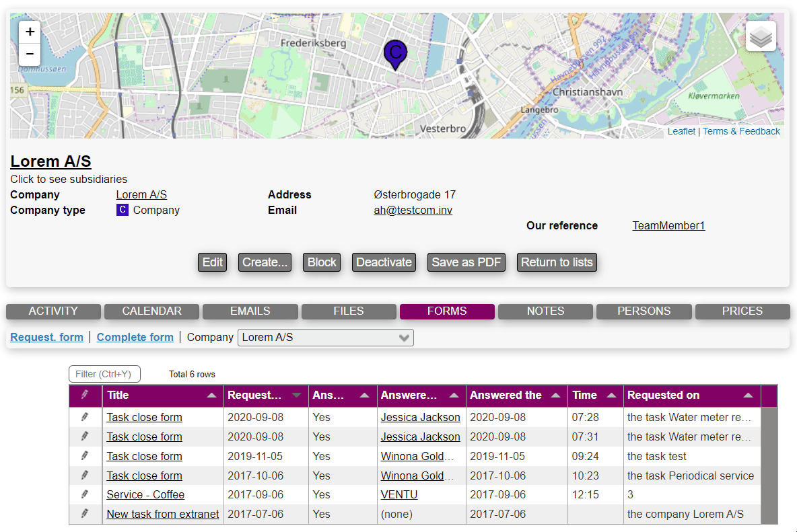Click the blue Company type C badge
Image resolution: width=797 pixels, height=532 pixels.
tap(123, 210)
